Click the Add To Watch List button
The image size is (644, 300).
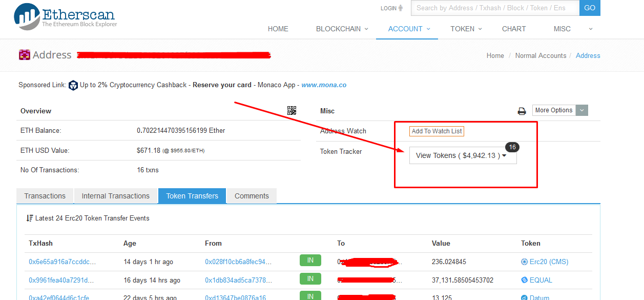(x=437, y=131)
